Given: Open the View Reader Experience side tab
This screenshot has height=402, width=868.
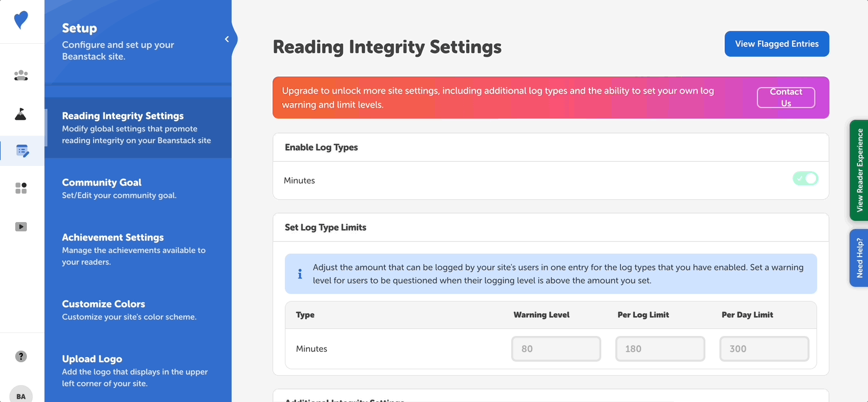Looking at the screenshot, I should [859, 170].
